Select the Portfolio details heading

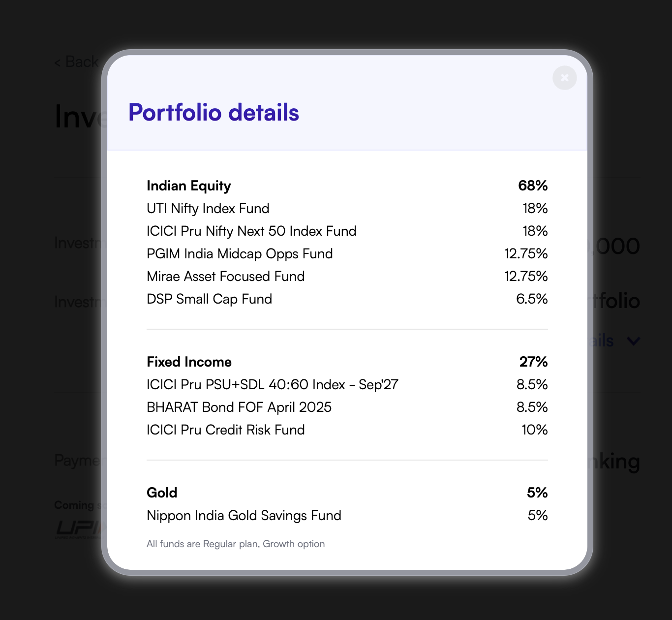tap(214, 112)
